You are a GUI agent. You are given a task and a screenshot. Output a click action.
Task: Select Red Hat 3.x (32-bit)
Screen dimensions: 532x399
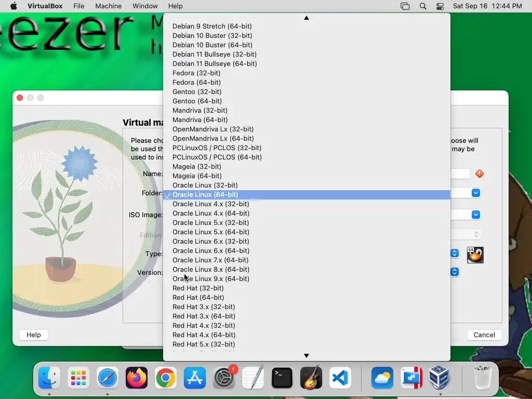[307, 307]
